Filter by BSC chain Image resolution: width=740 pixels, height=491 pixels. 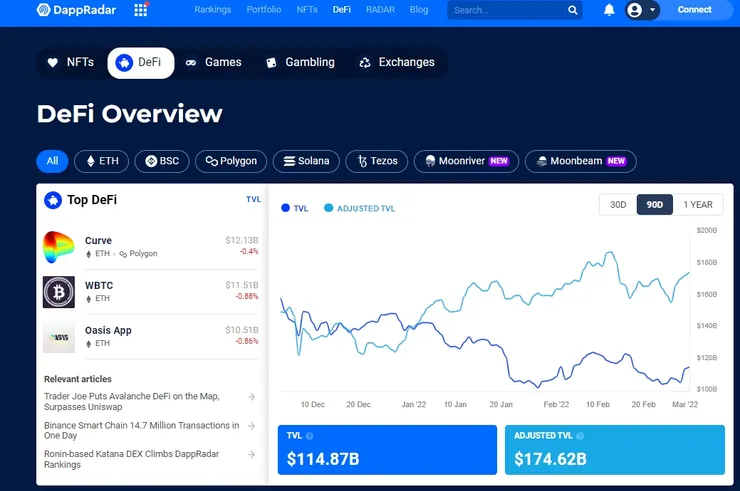(162, 161)
